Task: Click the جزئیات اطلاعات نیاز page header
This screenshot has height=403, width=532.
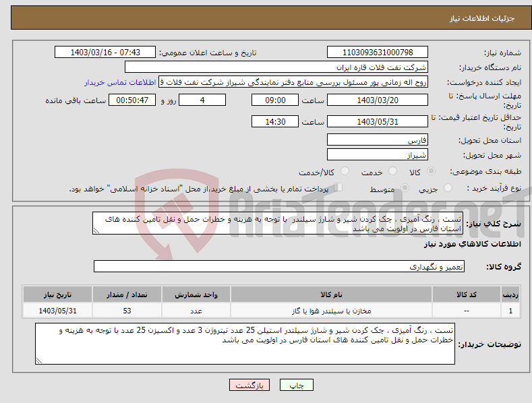Action: (482, 18)
